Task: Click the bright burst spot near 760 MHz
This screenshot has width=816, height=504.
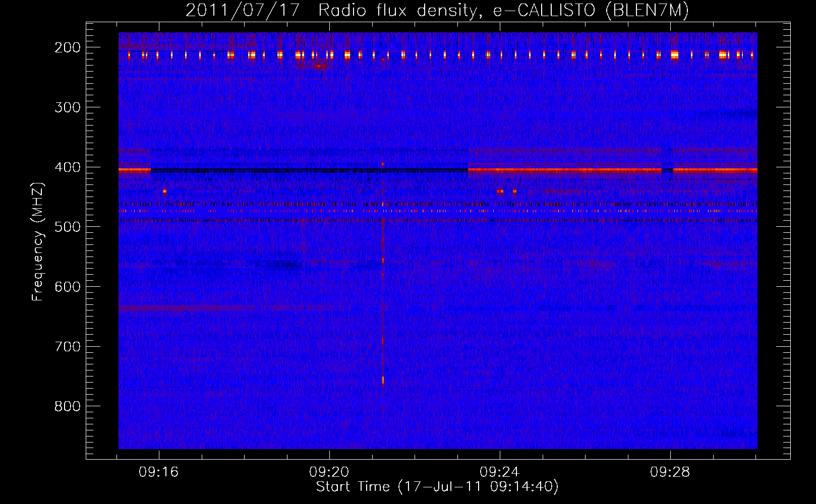Action: click(x=383, y=380)
